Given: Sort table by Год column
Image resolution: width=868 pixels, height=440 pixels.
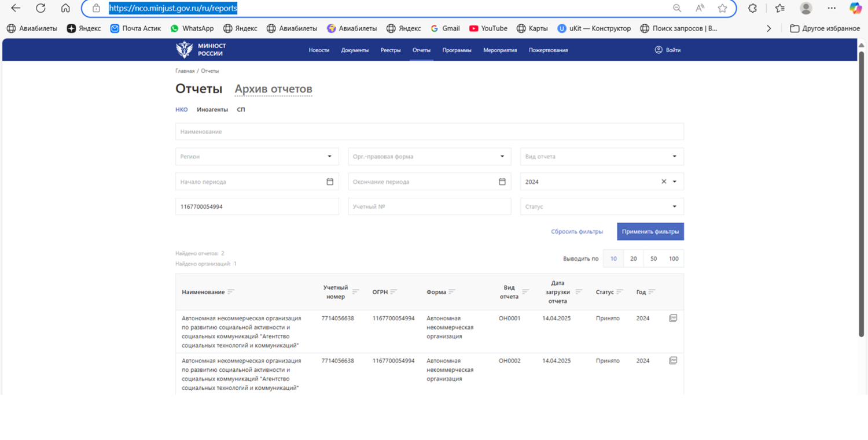Looking at the screenshot, I should pyautogui.click(x=652, y=292).
